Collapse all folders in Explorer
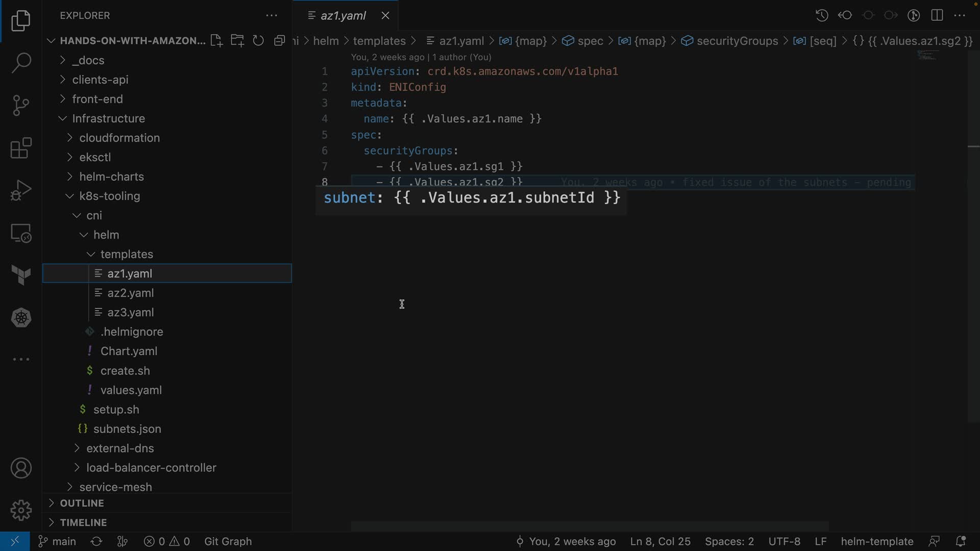This screenshot has width=980, height=551. tap(279, 41)
